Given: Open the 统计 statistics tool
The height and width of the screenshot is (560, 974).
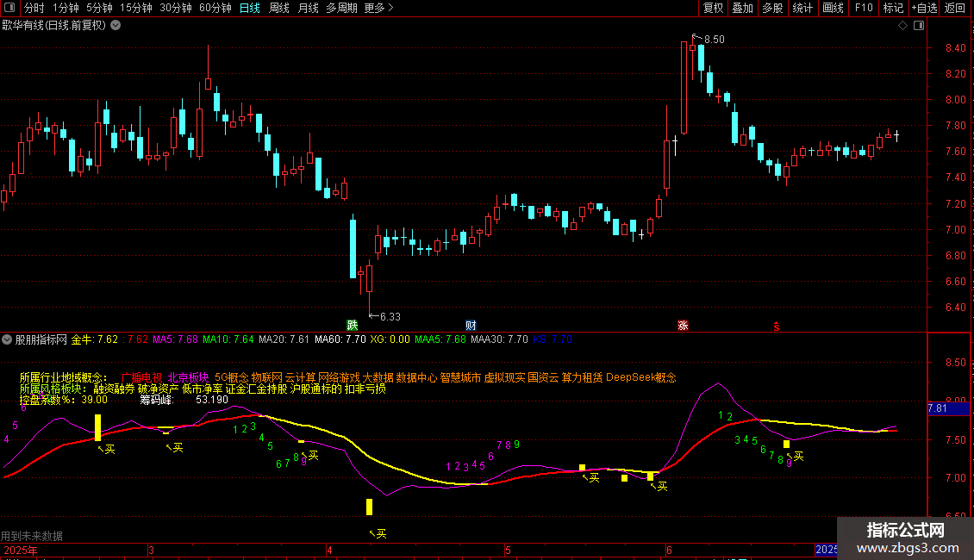Looking at the screenshot, I should click(x=802, y=8).
